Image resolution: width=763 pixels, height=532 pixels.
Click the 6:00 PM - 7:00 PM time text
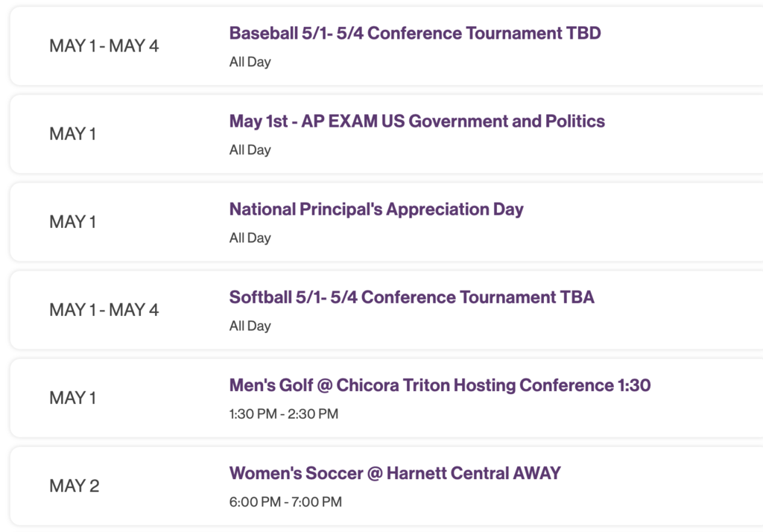pos(285,501)
